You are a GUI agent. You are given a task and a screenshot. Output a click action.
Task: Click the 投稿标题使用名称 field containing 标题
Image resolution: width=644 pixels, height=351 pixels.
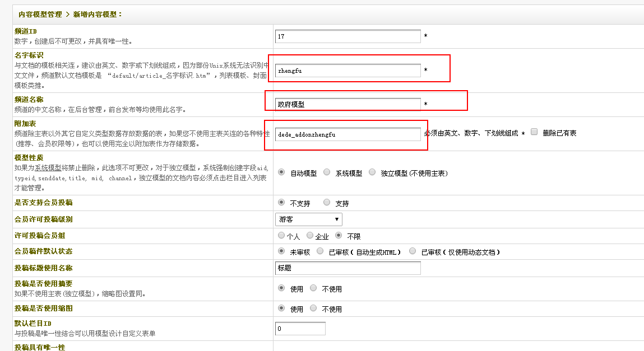[348, 268]
